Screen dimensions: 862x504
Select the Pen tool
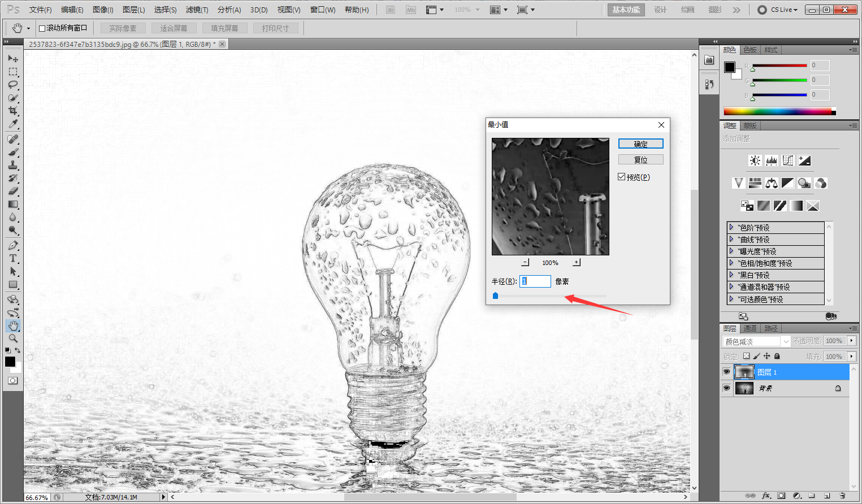click(x=13, y=246)
